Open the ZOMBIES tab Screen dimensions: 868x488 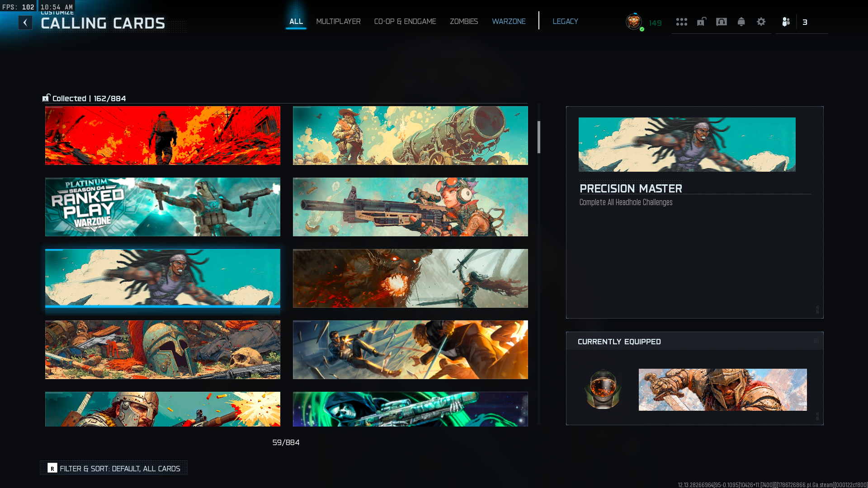[x=464, y=21]
